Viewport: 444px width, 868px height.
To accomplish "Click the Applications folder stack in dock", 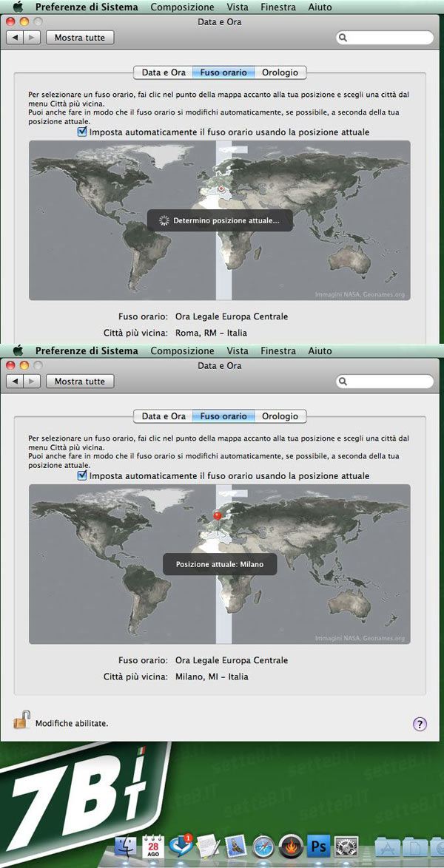I will (387, 847).
